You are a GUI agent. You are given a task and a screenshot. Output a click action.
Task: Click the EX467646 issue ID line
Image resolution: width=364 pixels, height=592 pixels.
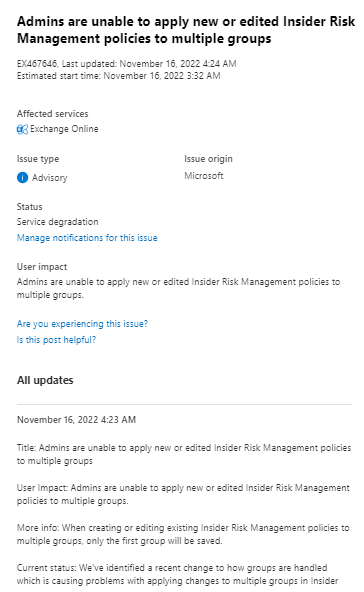pos(126,64)
